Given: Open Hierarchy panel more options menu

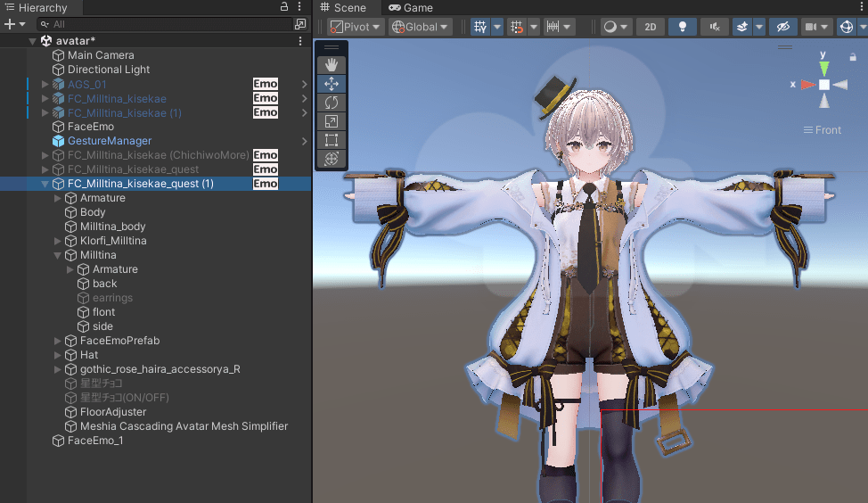Looking at the screenshot, I should (299, 6).
